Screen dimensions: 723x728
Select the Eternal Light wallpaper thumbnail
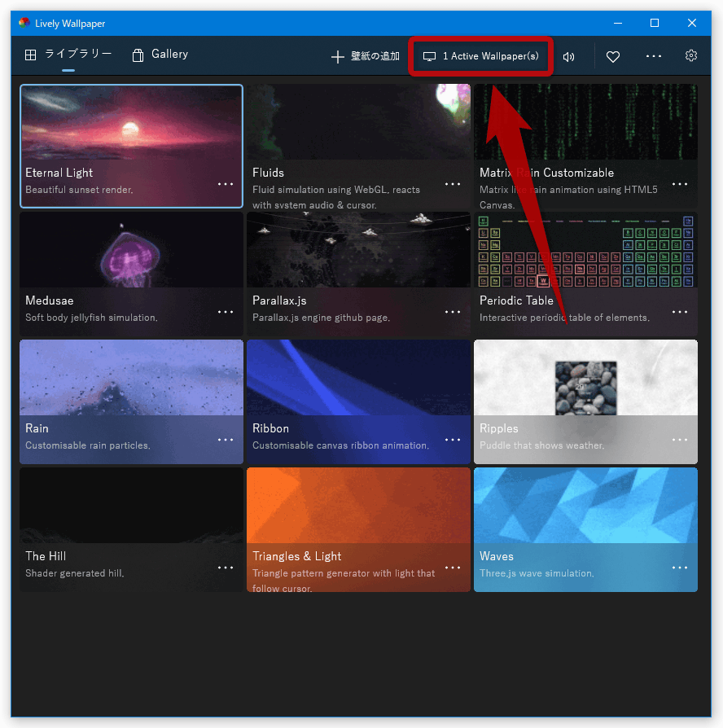coord(131,123)
